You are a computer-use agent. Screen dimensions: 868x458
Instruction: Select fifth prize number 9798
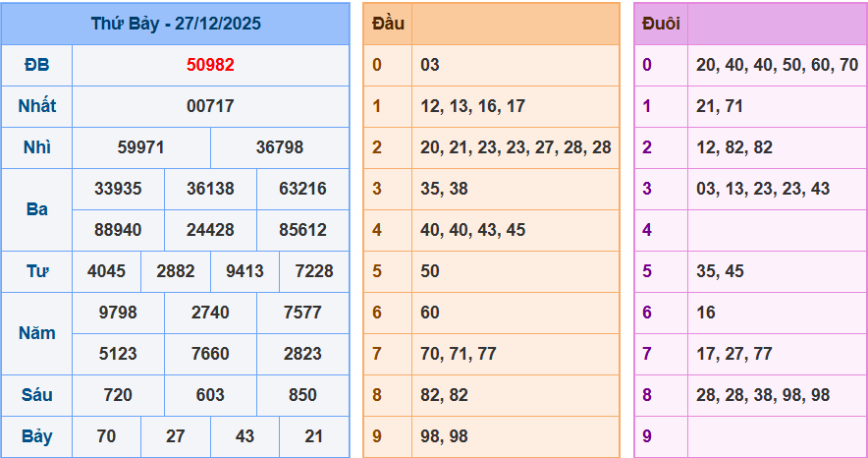coord(118,313)
